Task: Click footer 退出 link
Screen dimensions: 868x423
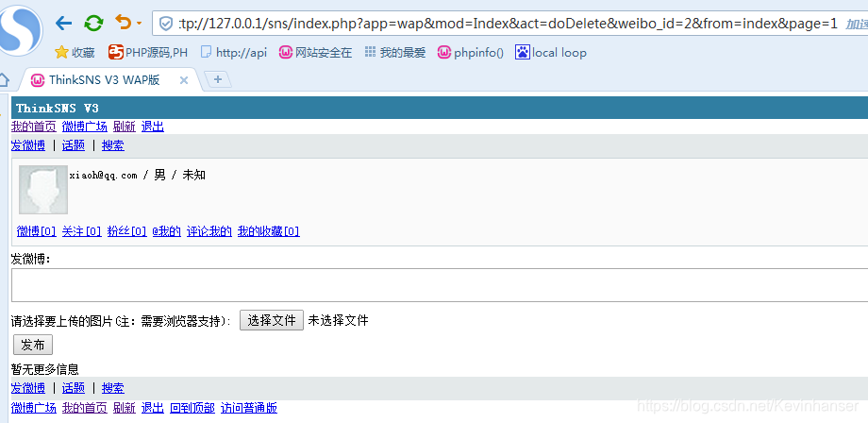Action: pos(152,408)
